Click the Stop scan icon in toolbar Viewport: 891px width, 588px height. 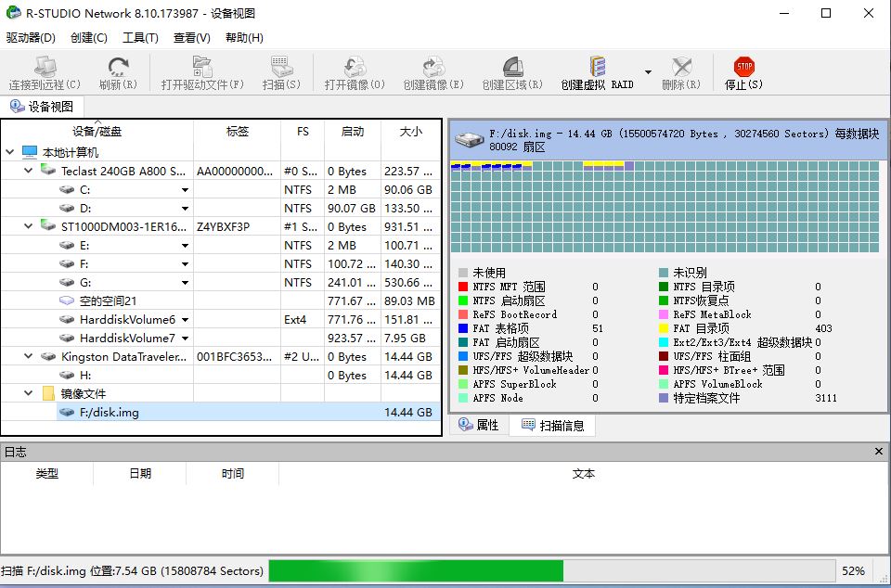pyautogui.click(x=743, y=68)
